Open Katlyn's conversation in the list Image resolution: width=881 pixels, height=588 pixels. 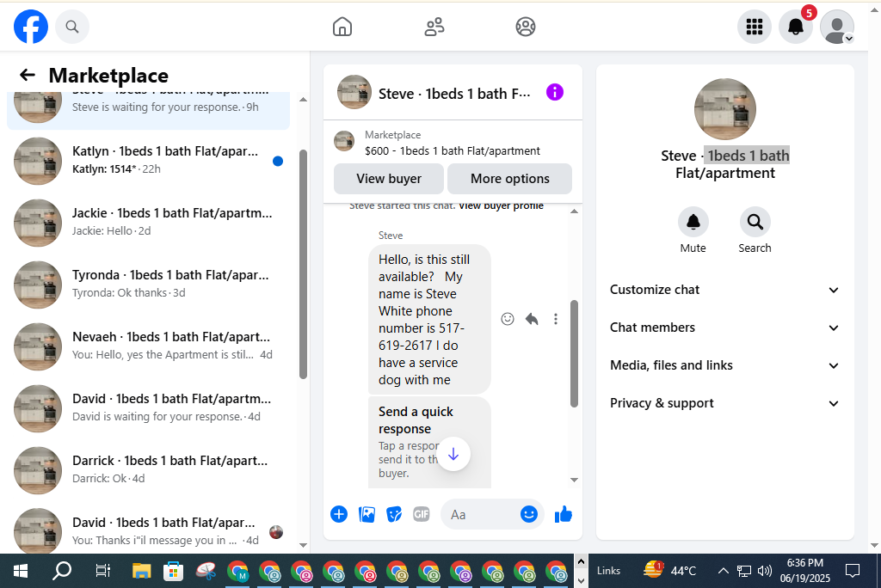(148, 161)
